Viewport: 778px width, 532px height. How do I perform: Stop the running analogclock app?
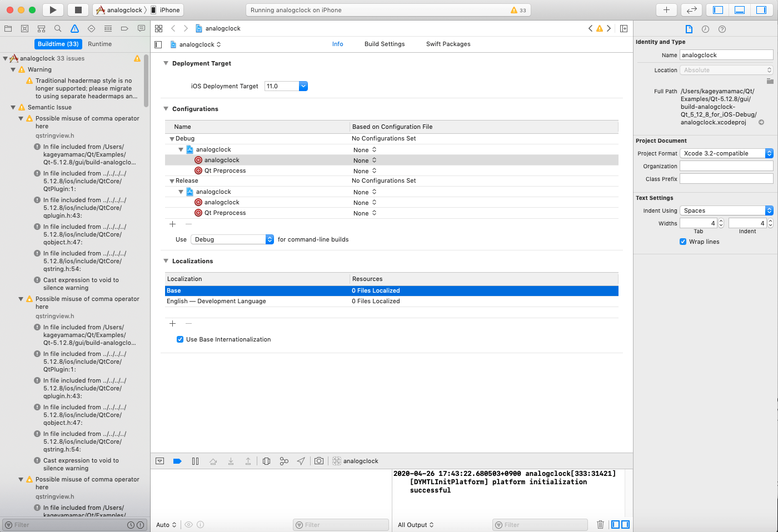[x=78, y=10]
